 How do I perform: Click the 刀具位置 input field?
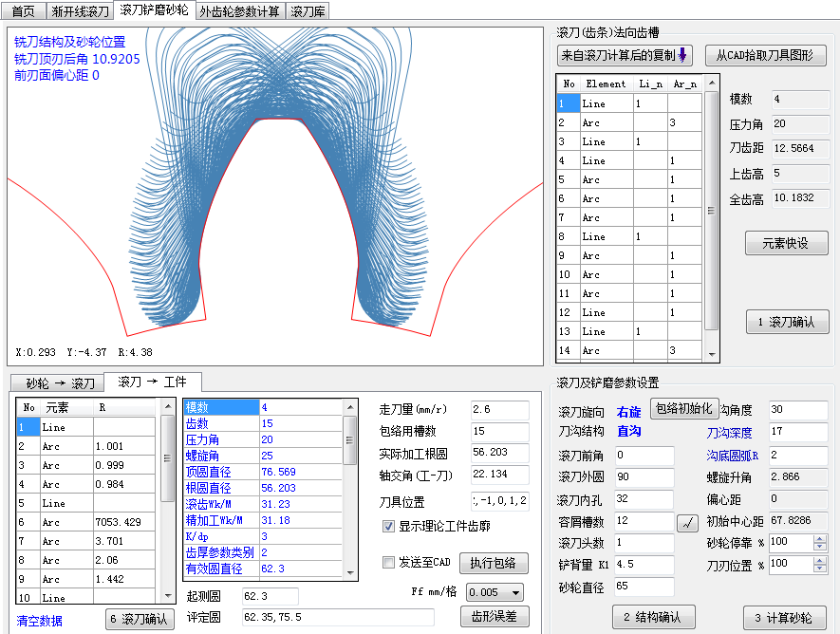click(x=500, y=501)
